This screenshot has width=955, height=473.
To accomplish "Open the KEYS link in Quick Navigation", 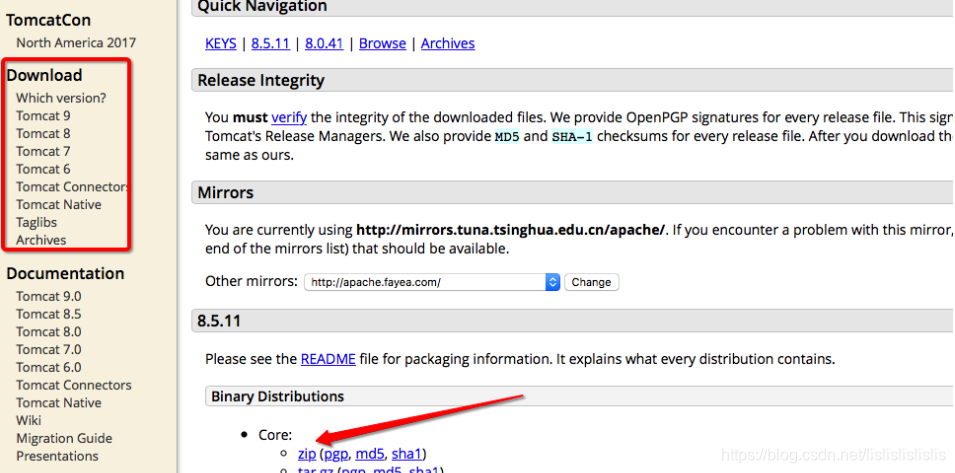I will pyautogui.click(x=220, y=43).
